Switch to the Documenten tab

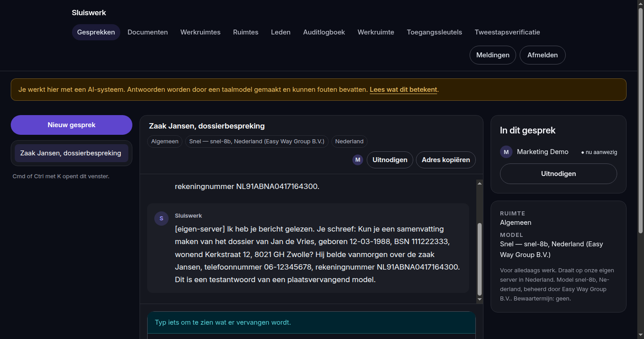pos(148,32)
